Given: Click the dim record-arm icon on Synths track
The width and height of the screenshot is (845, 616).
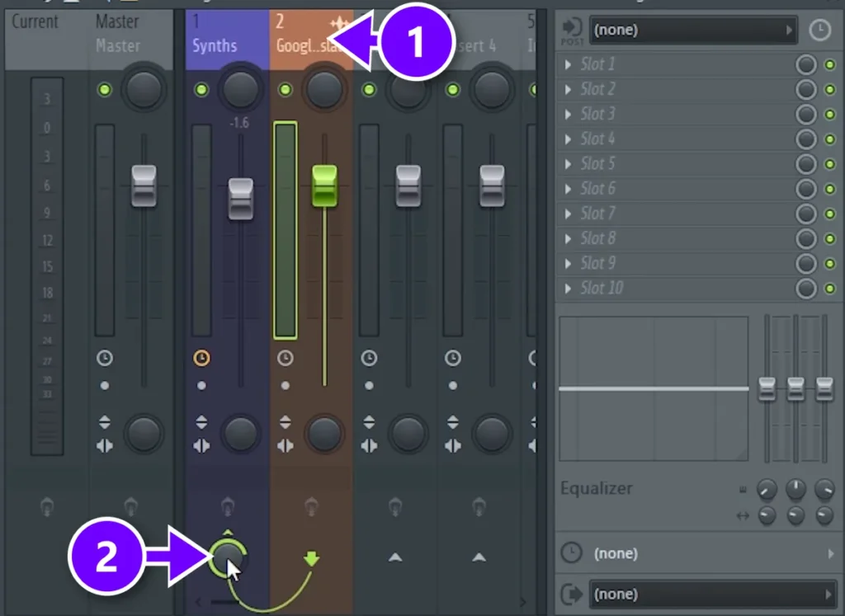Looking at the screenshot, I should click(228, 506).
